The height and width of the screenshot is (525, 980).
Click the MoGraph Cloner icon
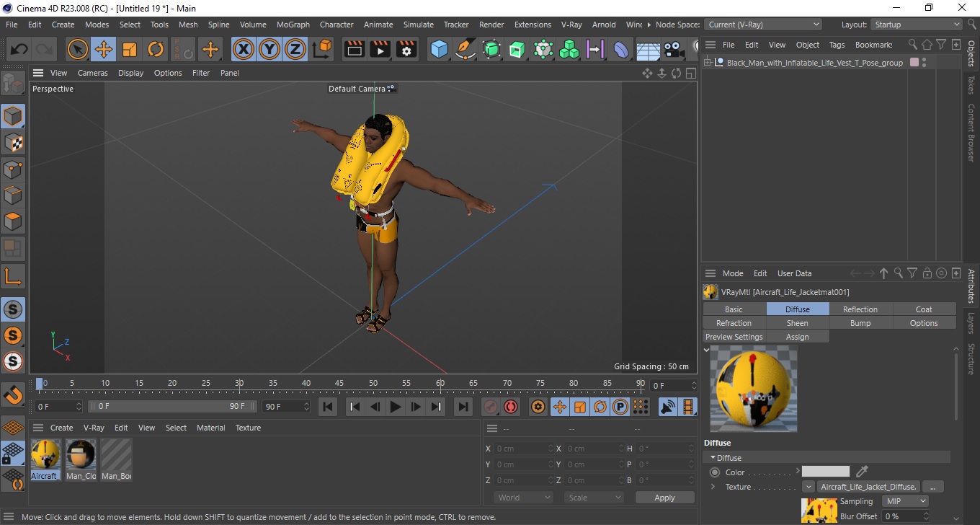point(569,50)
